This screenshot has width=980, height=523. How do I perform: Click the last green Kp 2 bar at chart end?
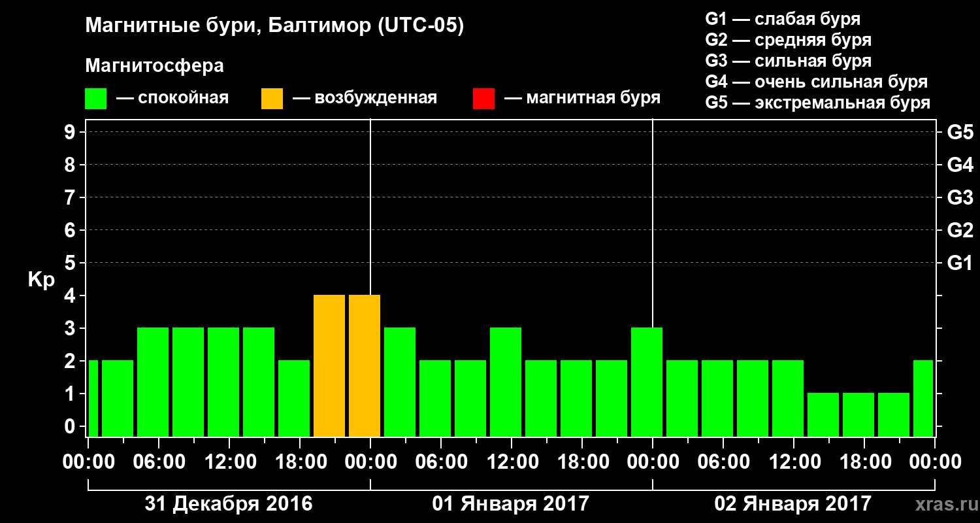pyautogui.click(x=923, y=398)
